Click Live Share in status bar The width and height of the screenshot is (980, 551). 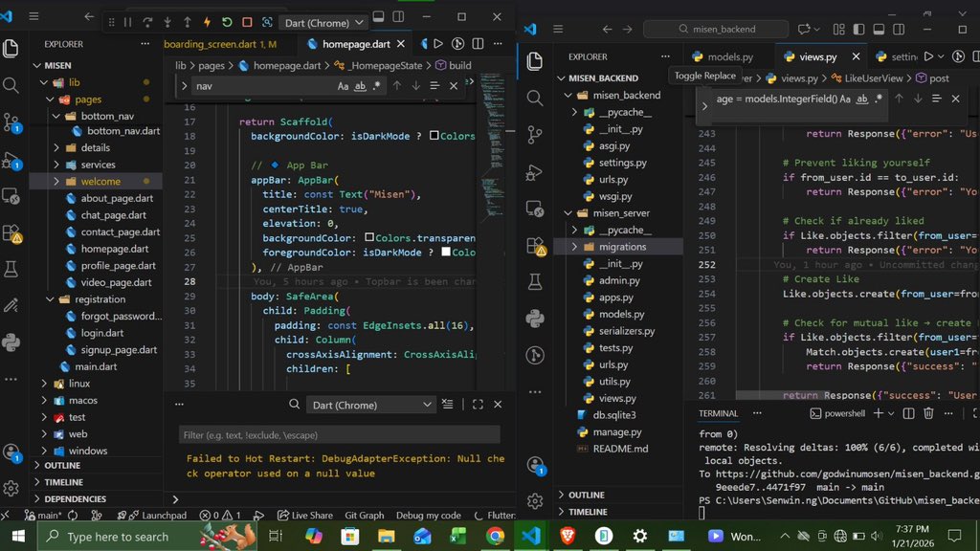(x=305, y=516)
